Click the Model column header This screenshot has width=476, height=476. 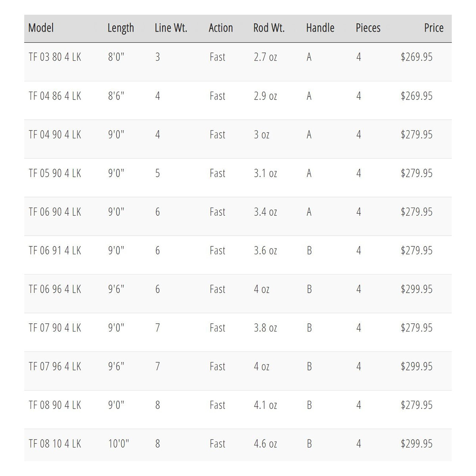click(41, 28)
